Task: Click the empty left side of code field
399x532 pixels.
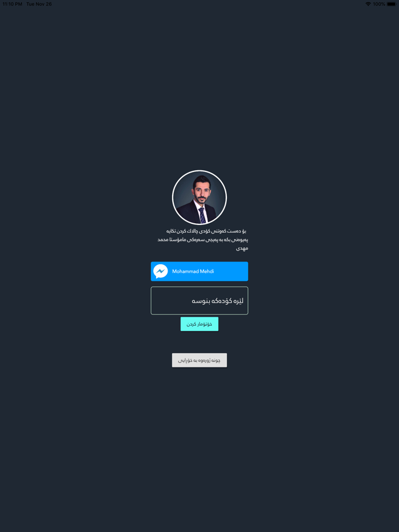Action: (x=170, y=301)
